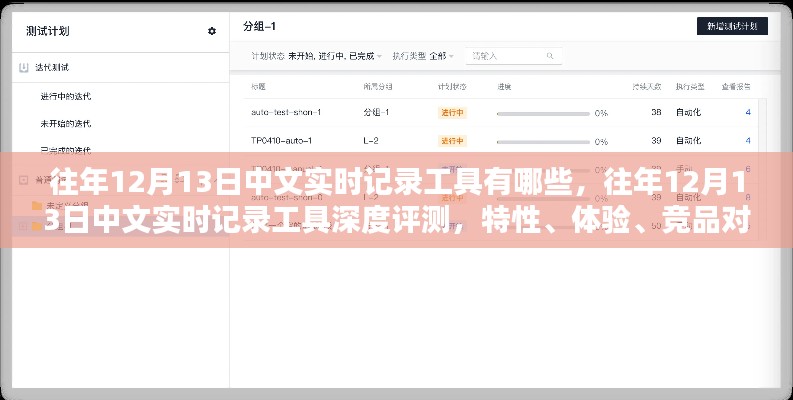This screenshot has height=400, width=793.
Task: View the report count for TPC410-auto-1
Action: (747, 140)
